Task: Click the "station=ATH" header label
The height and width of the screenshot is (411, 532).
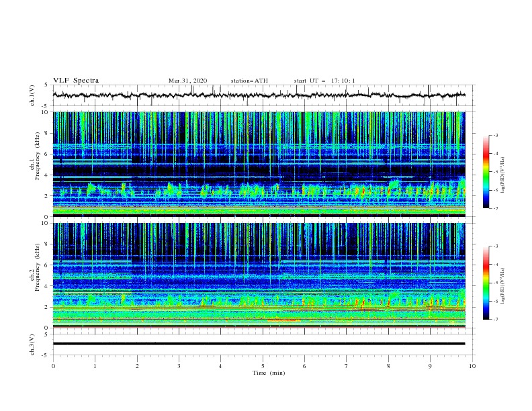Action: pyautogui.click(x=249, y=81)
